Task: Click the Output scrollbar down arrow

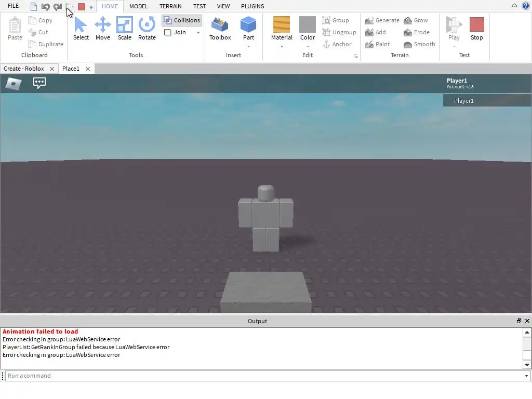Action: 527,365
